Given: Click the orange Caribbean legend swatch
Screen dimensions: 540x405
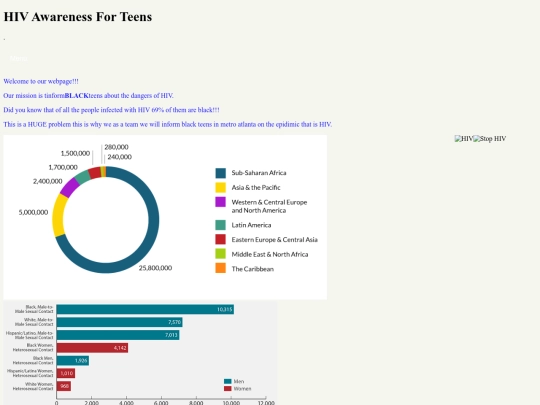Looking at the screenshot, I should click(x=220, y=268).
